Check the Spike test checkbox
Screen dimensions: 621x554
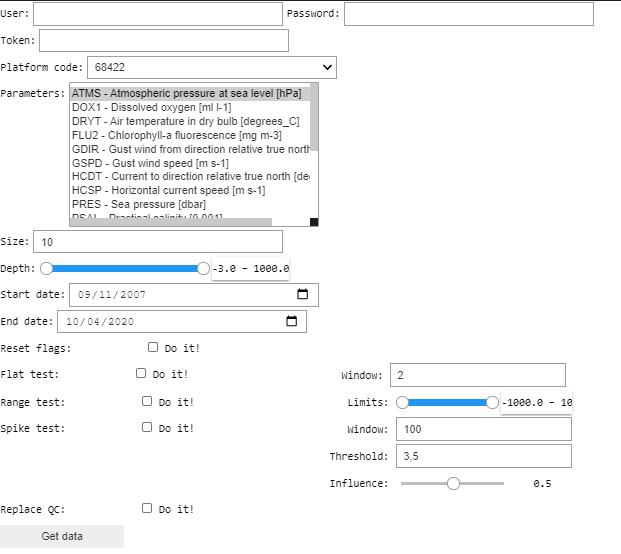pyautogui.click(x=147, y=427)
